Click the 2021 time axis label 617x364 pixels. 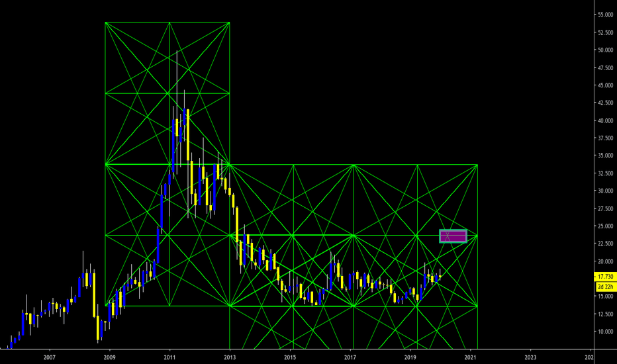[x=470, y=357]
